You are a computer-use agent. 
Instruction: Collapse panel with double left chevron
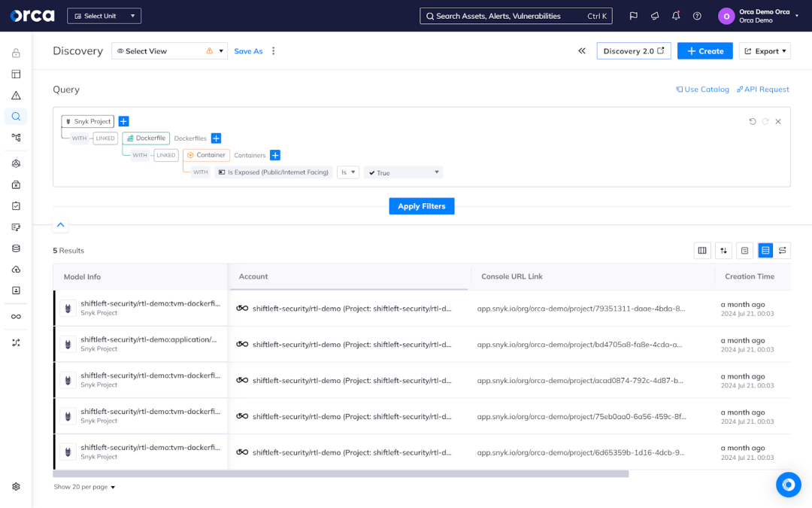582,51
